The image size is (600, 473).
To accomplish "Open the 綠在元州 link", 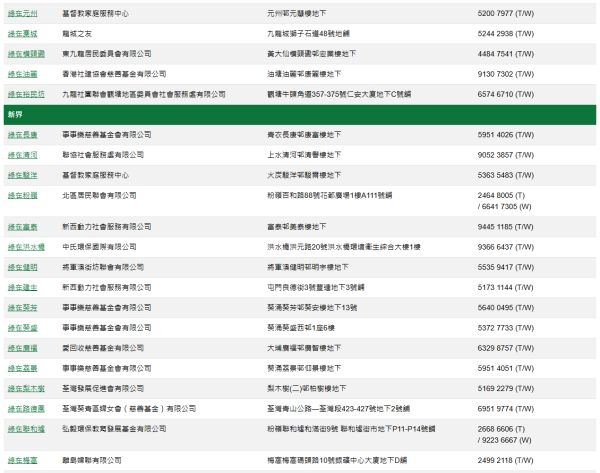I will click(23, 14).
